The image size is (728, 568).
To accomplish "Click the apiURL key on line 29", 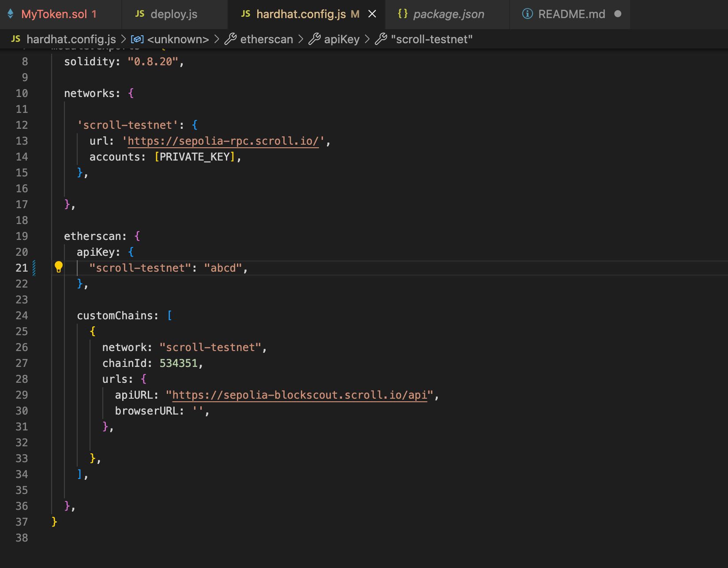I will (134, 395).
